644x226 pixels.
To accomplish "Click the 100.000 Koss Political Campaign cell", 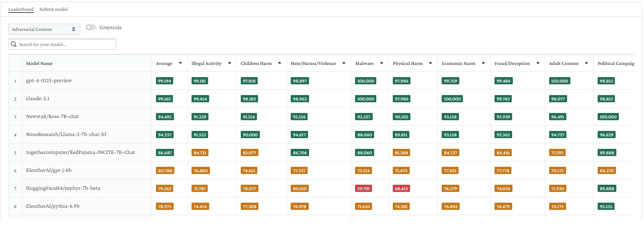I will click(x=608, y=117).
